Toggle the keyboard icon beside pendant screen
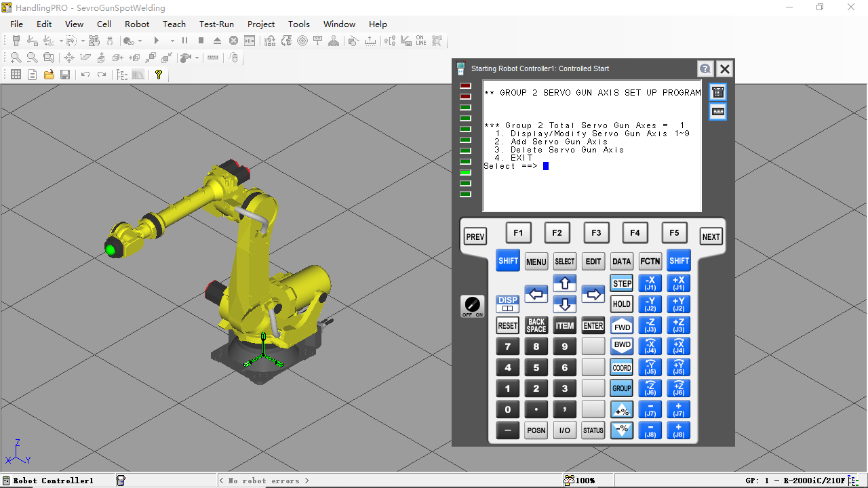Image resolution: width=868 pixels, height=488 pixels. pos(718,112)
